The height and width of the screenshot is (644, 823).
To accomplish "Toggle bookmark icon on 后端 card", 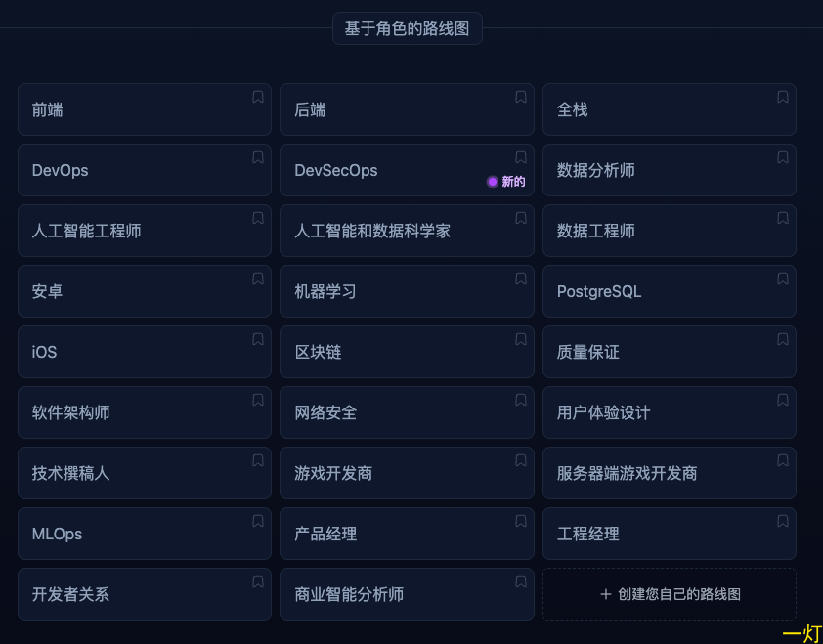I will [521, 97].
